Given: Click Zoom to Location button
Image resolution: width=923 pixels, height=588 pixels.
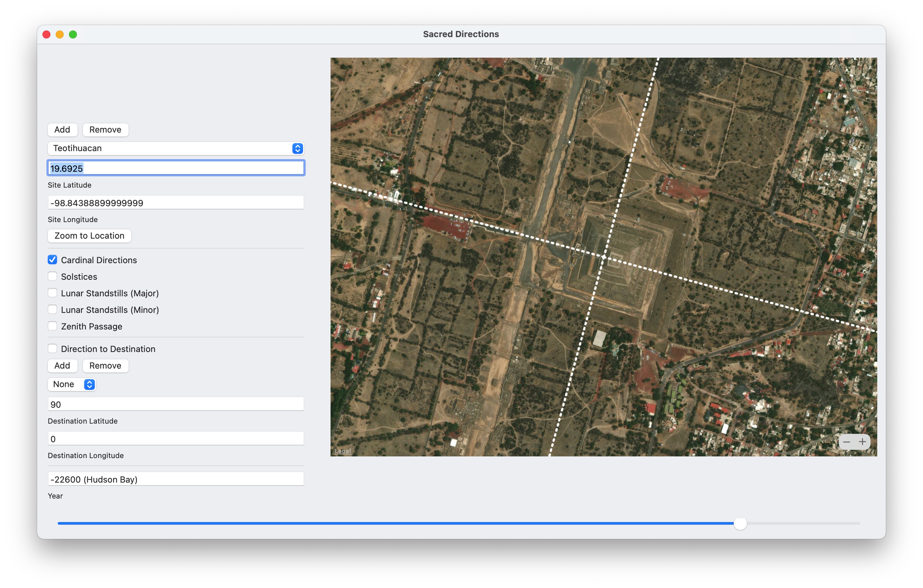Looking at the screenshot, I should click(x=89, y=236).
